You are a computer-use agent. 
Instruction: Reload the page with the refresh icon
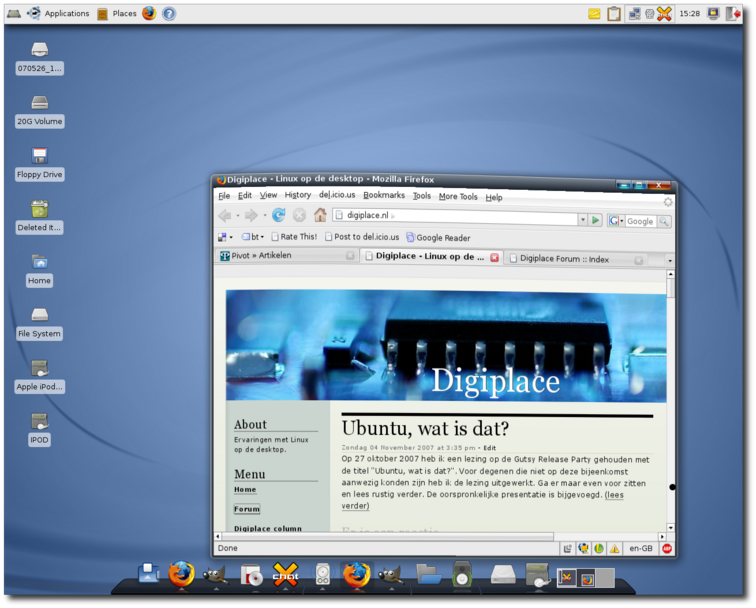tap(279, 215)
